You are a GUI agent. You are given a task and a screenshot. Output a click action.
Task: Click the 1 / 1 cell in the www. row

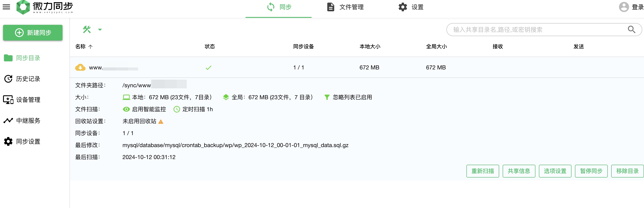[299, 67]
